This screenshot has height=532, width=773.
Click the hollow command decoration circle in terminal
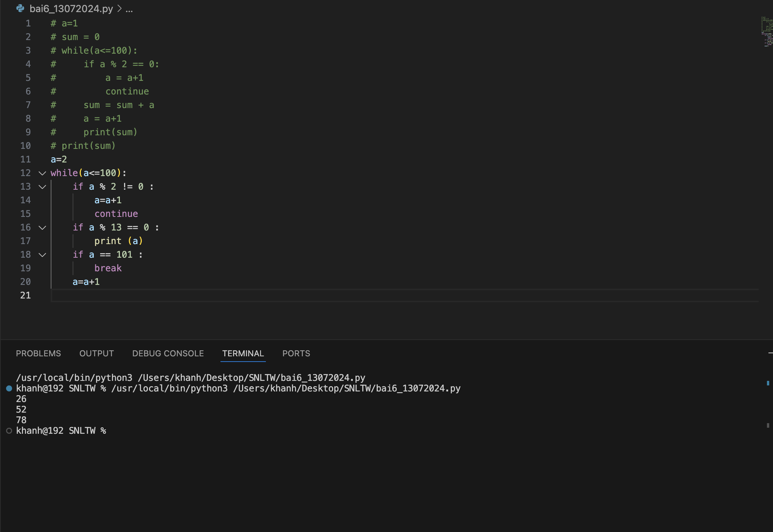pos(9,431)
